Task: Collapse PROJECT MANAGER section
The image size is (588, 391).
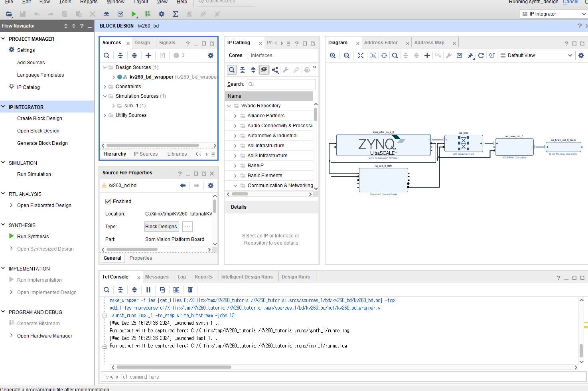Action: coord(3,39)
